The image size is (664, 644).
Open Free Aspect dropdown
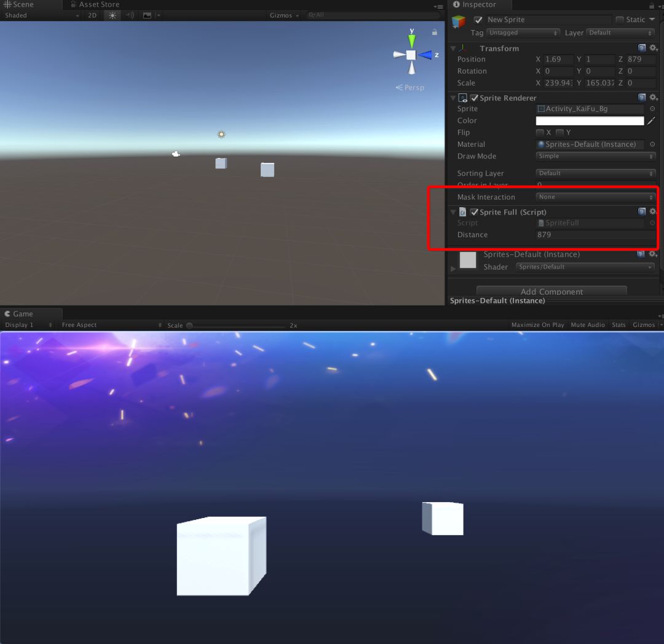pyautogui.click(x=111, y=325)
